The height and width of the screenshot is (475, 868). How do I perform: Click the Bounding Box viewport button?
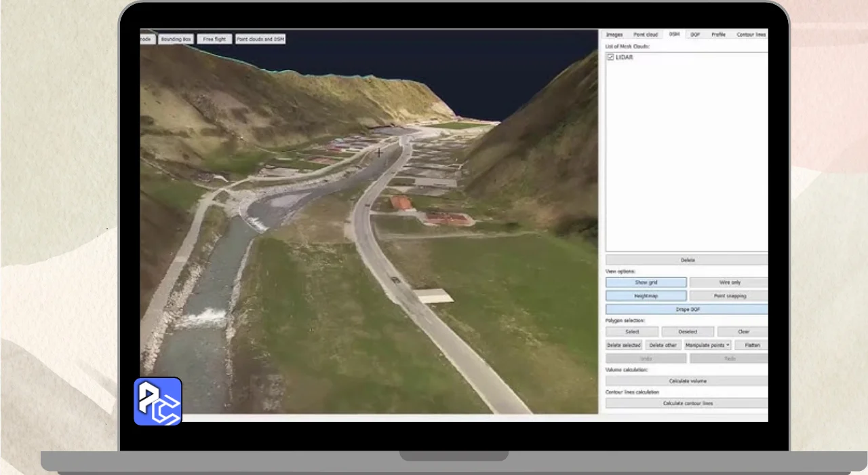[176, 39]
